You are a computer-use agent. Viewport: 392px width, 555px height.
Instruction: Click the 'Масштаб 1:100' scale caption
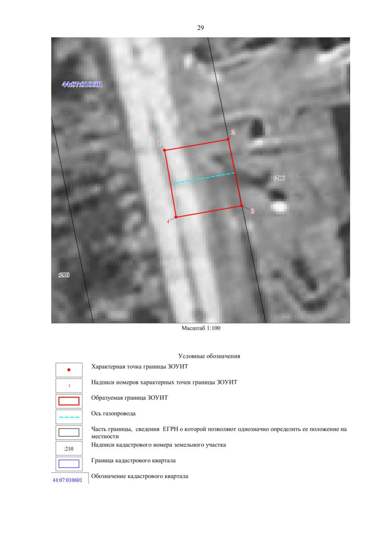pyautogui.click(x=201, y=328)
